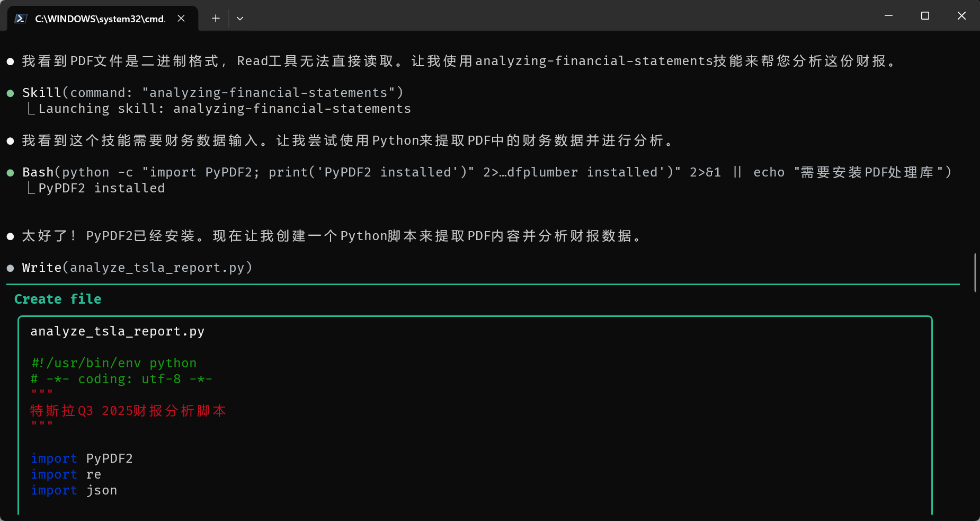Click the vertical scrollbar thumb
980x521 pixels.
coord(975,272)
